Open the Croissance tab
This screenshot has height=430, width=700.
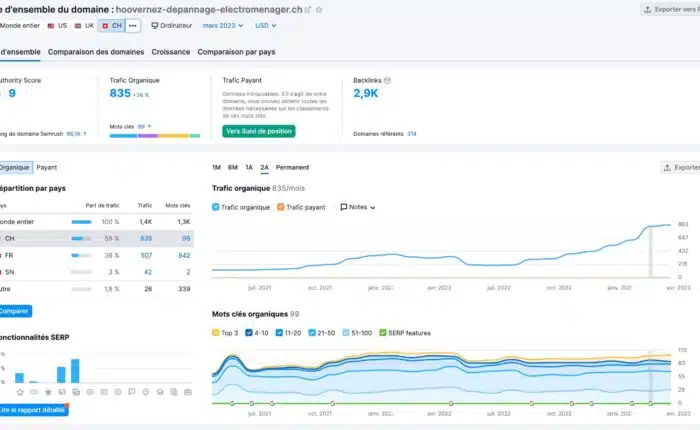click(171, 52)
